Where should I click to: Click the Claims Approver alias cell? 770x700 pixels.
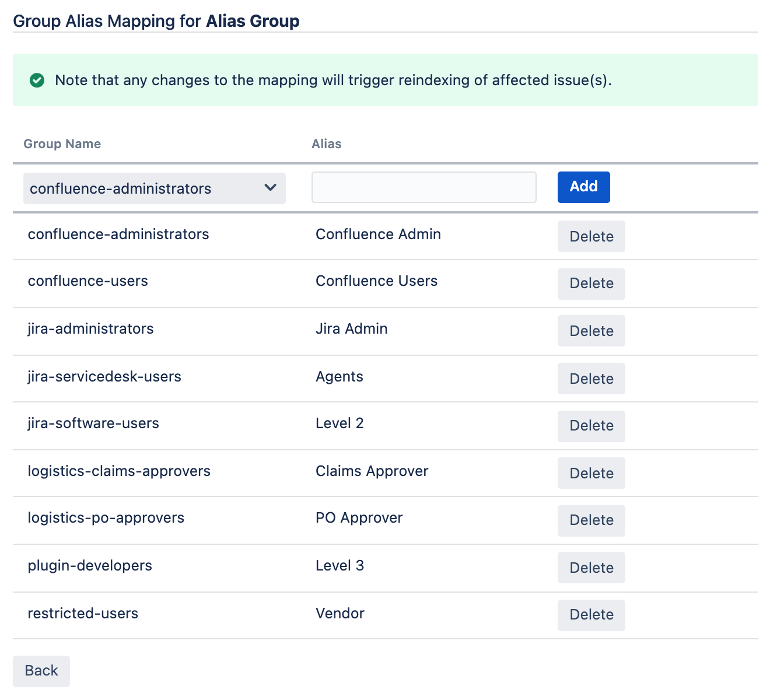coord(372,471)
